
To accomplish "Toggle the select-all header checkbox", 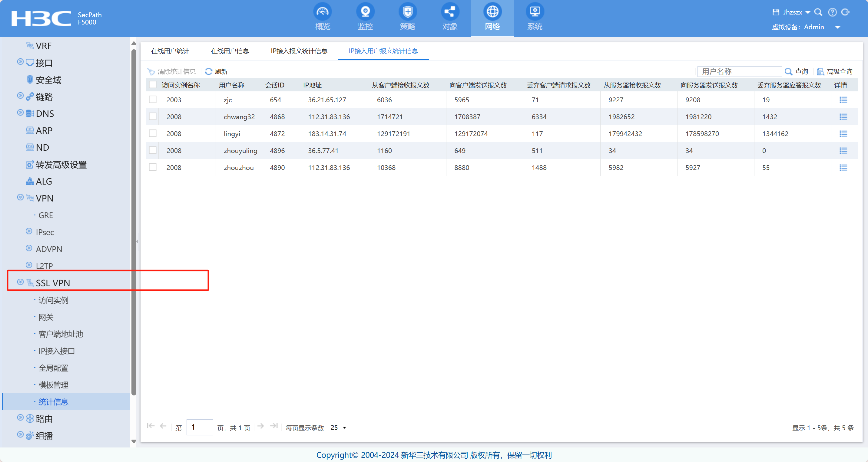I will pyautogui.click(x=153, y=85).
